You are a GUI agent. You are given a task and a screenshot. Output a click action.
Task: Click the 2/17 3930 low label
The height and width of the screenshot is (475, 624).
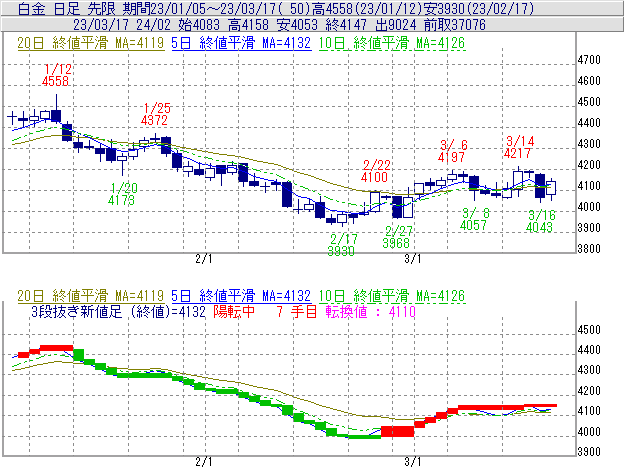342,245
